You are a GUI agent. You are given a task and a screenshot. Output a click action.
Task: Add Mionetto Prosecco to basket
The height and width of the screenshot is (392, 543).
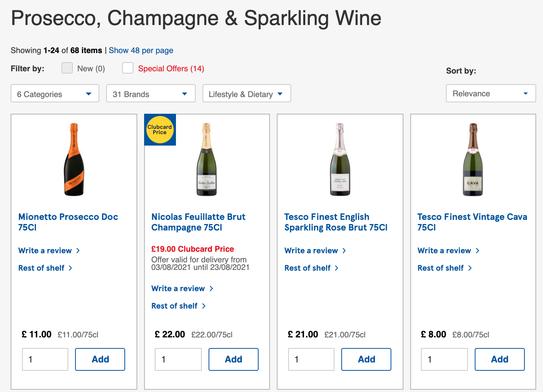pos(100,359)
